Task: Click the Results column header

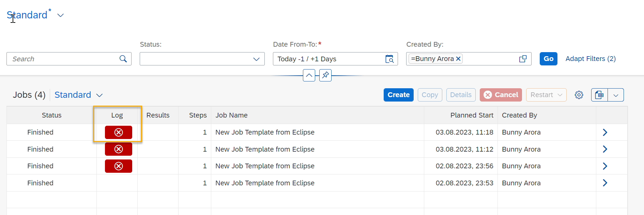Action: point(158,115)
